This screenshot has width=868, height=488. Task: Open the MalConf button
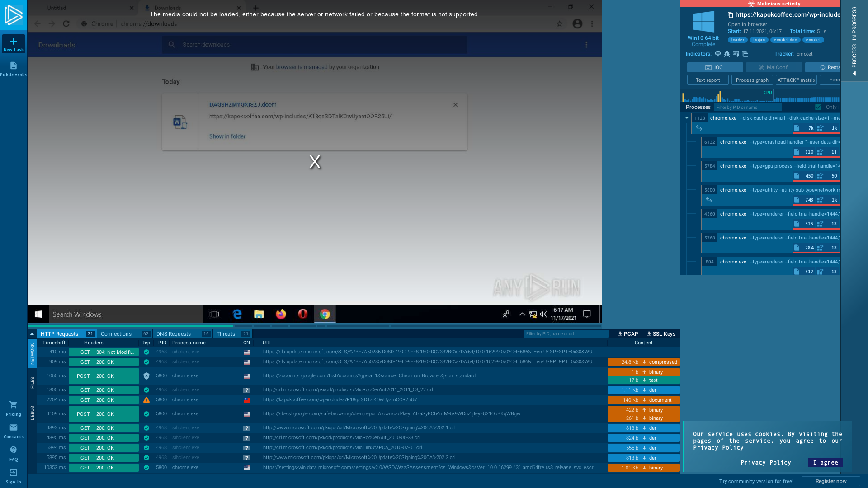click(x=774, y=67)
